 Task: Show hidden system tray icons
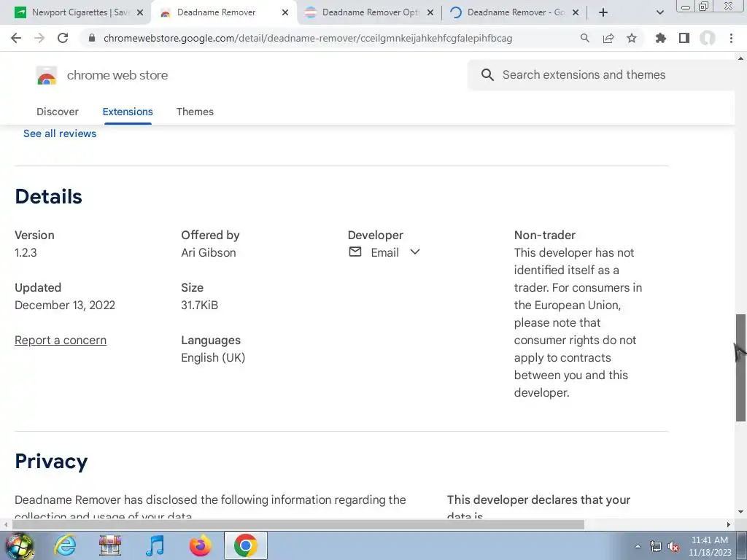[x=638, y=546]
